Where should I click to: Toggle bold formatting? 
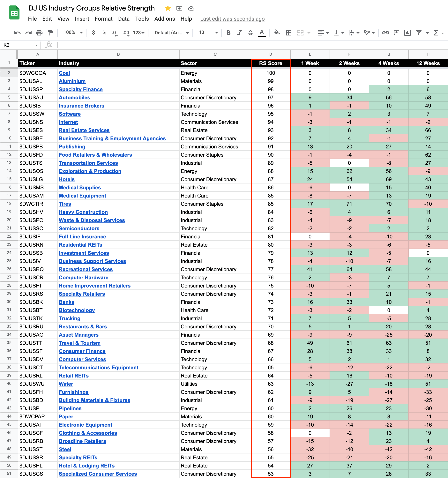[228, 33]
